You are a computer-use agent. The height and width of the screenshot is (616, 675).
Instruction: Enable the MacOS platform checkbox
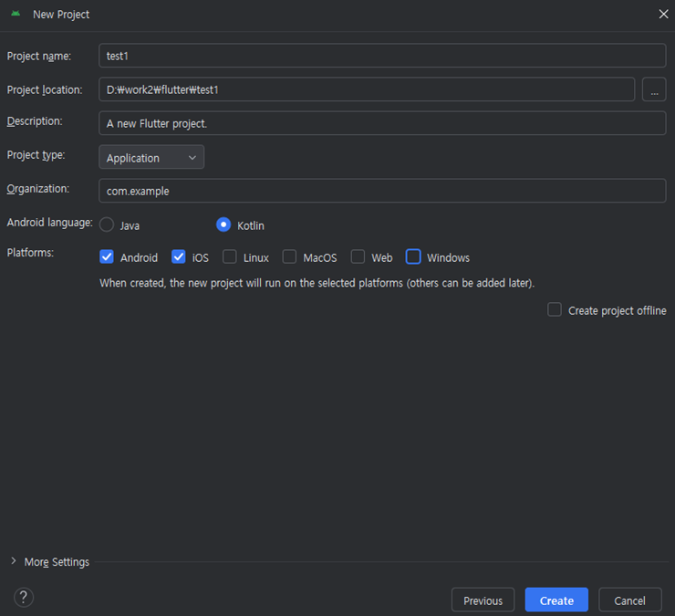pyautogui.click(x=289, y=257)
